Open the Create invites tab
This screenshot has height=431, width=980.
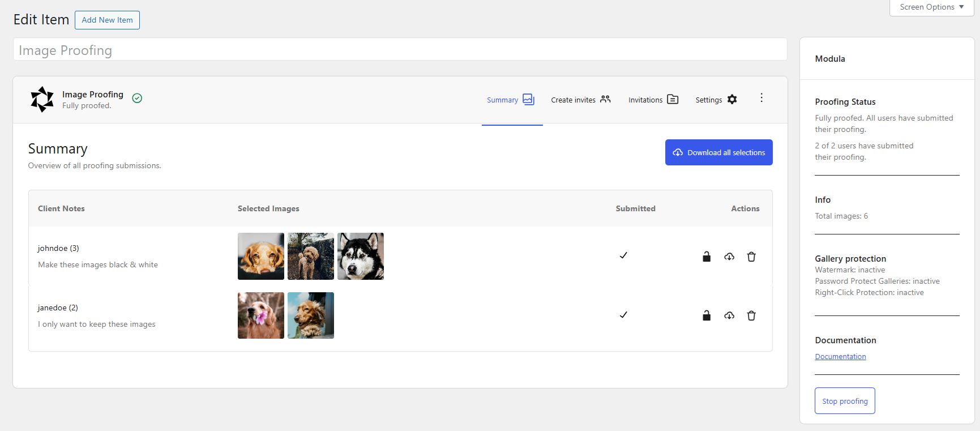[580, 100]
